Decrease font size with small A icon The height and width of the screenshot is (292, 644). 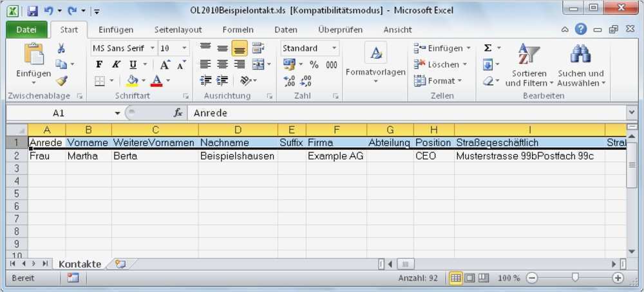(x=181, y=65)
